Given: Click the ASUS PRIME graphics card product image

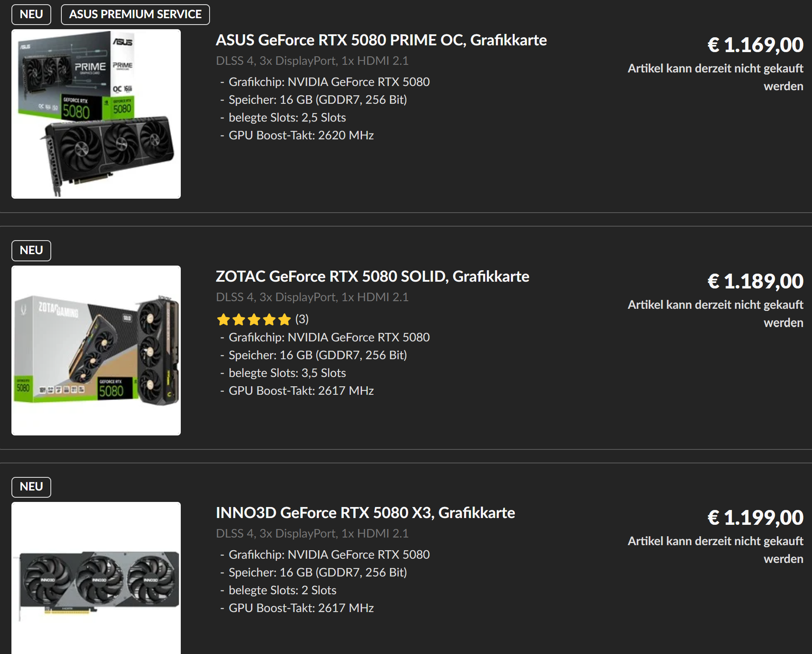Looking at the screenshot, I should (x=96, y=114).
